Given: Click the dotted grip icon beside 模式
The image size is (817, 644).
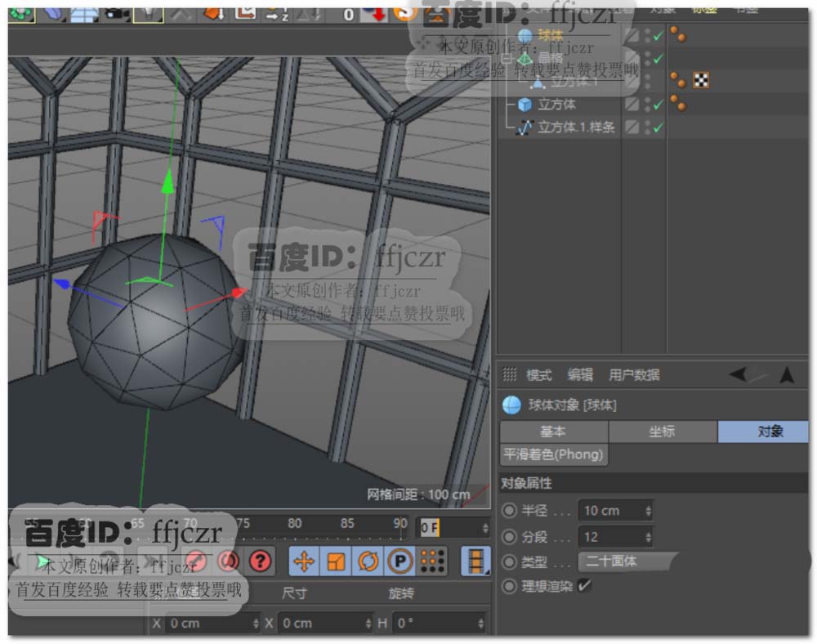Looking at the screenshot, I should tap(509, 374).
